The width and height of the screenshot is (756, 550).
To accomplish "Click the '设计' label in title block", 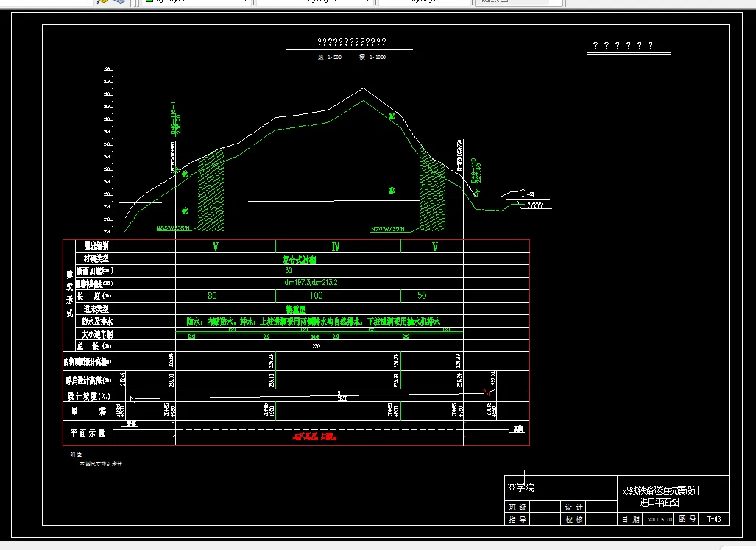I will tap(573, 507).
